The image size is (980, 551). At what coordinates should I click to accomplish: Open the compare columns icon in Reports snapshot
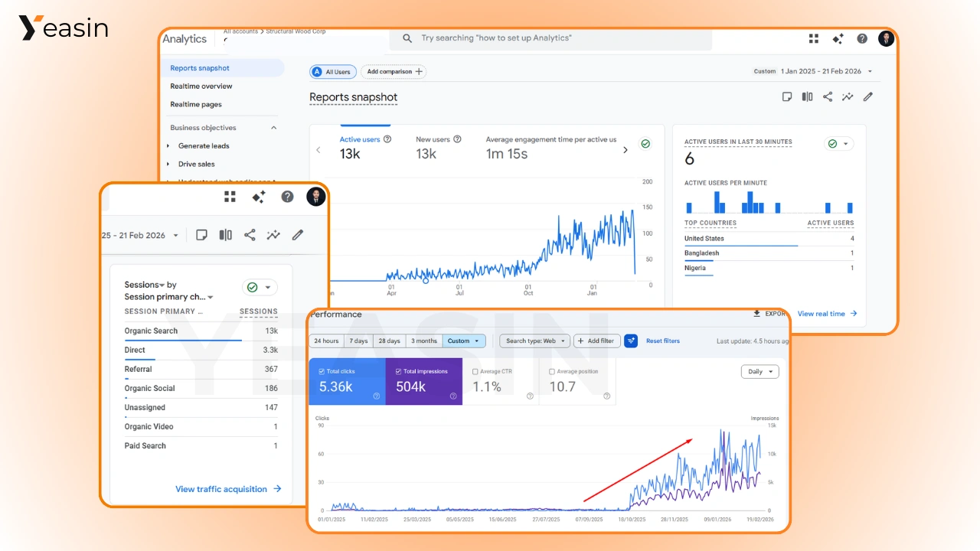(x=807, y=96)
